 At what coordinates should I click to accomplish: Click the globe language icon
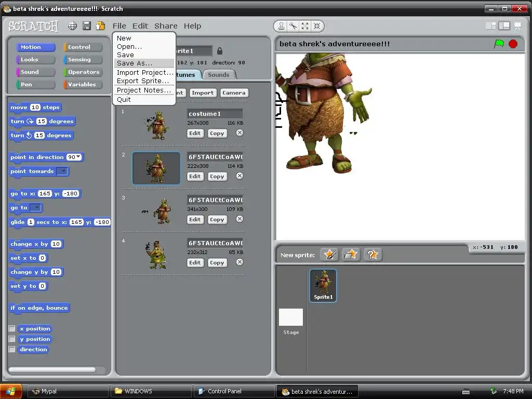pyautogui.click(x=72, y=26)
